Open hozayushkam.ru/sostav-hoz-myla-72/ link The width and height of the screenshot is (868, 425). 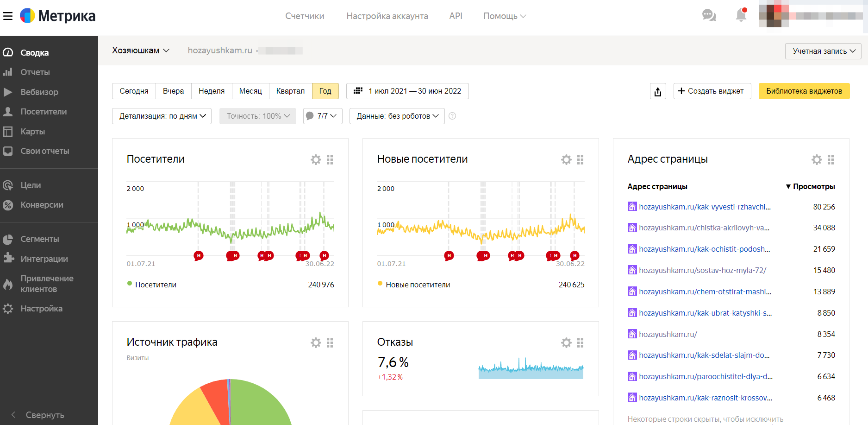pos(702,271)
